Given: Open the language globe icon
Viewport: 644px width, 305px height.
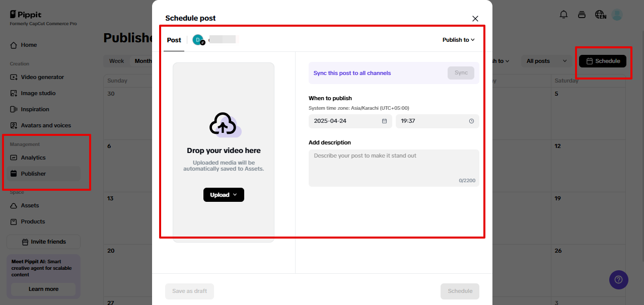Looking at the screenshot, I should coord(600,15).
